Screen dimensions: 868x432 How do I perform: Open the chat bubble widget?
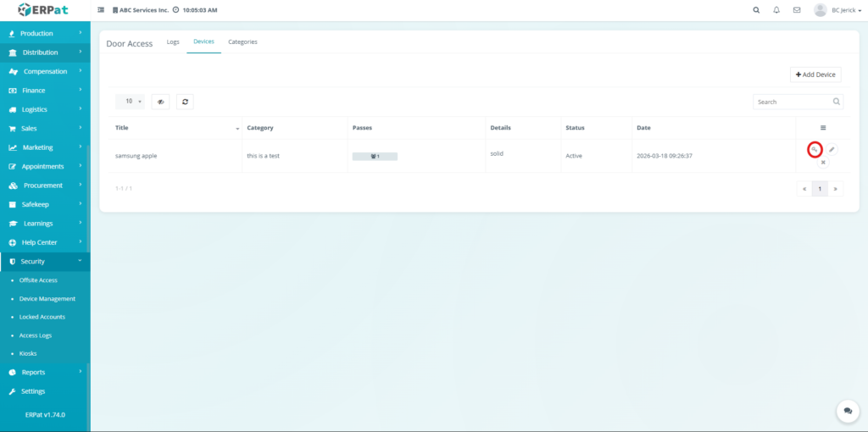coord(847,411)
